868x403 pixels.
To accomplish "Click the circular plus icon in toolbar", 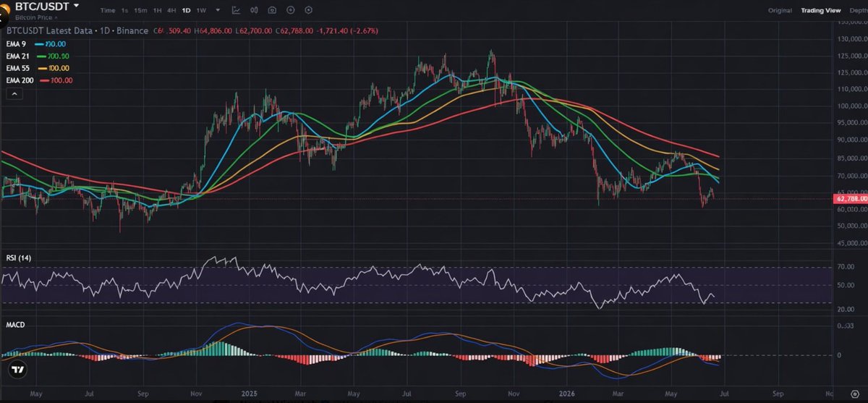I will (290, 11).
